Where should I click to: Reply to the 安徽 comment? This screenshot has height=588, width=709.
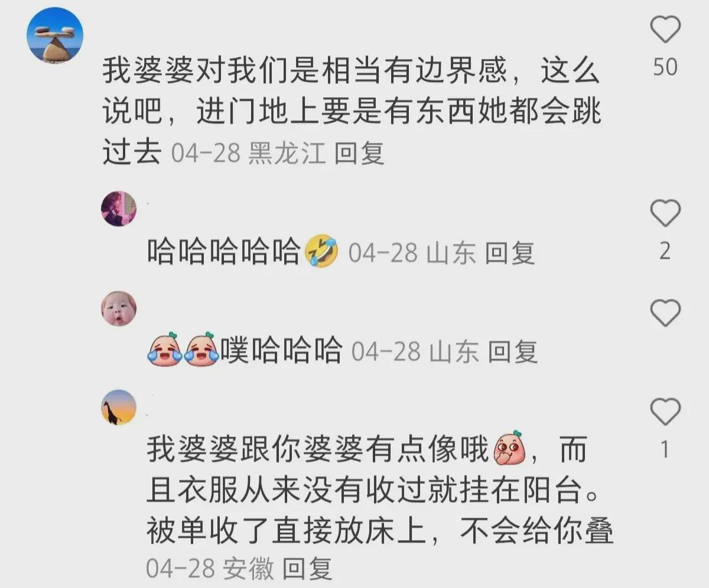tap(307, 569)
